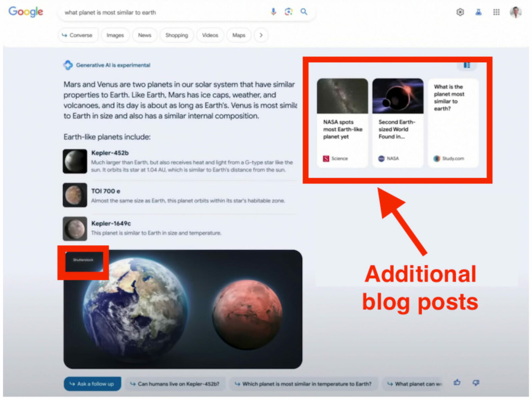532x400 pixels.
Task: Click the Study.com source icon
Action: pyautogui.click(x=436, y=158)
